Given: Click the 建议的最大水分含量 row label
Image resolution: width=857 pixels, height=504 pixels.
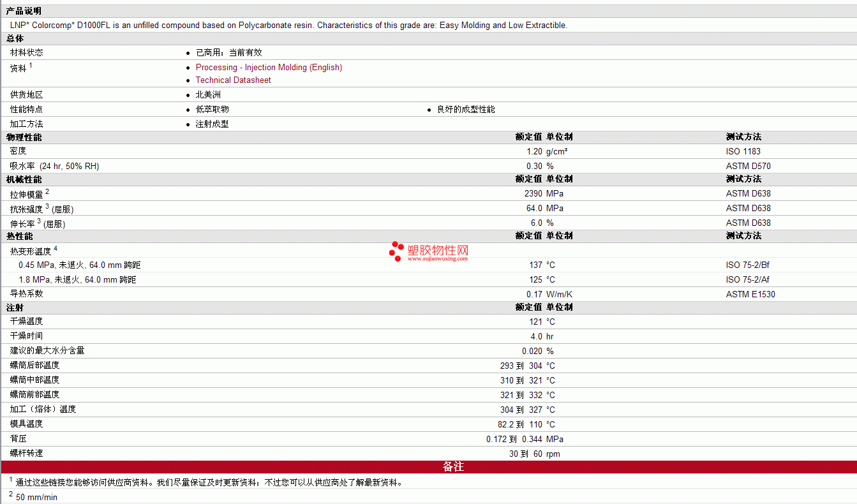Looking at the screenshot, I should [x=47, y=351].
